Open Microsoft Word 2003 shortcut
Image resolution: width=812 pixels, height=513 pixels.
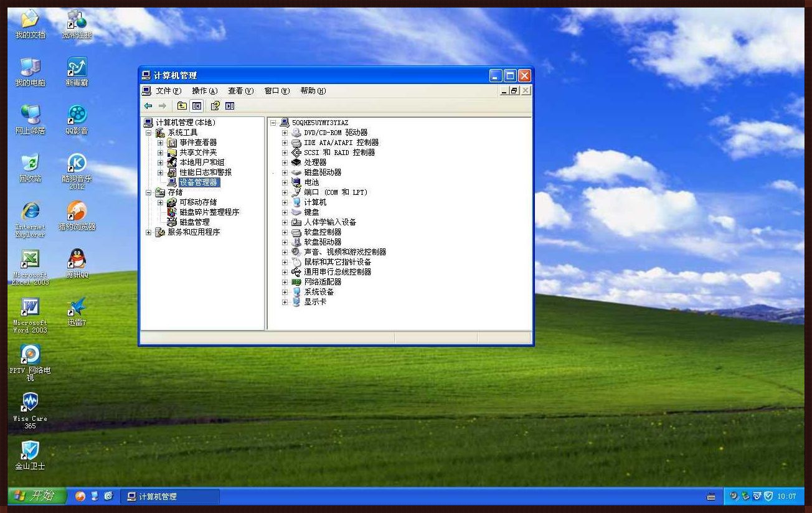click(30, 315)
